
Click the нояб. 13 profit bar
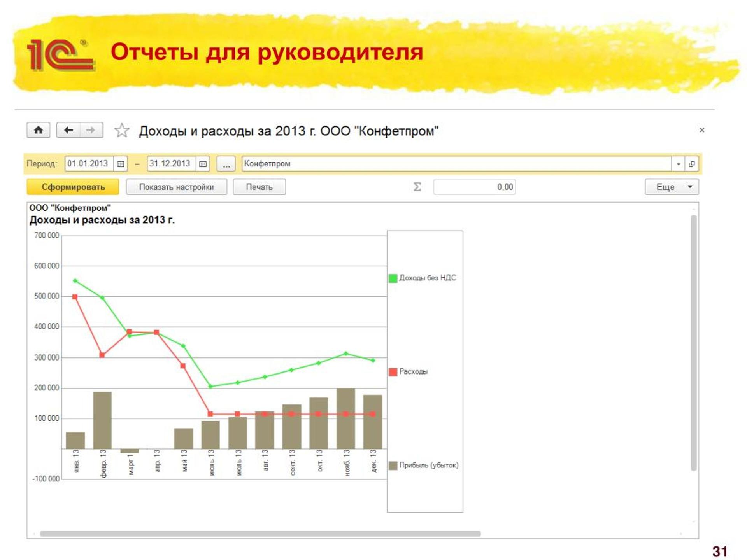coord(346,418)
